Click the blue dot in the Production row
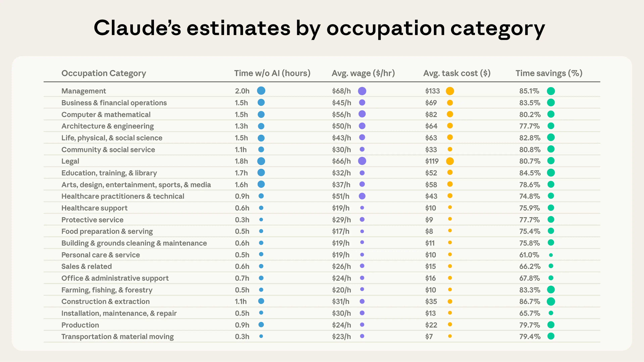 coord(261,324)
